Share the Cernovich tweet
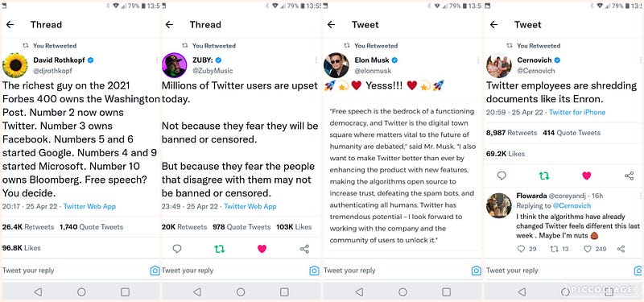644x302 pixels. click(629, 176)
